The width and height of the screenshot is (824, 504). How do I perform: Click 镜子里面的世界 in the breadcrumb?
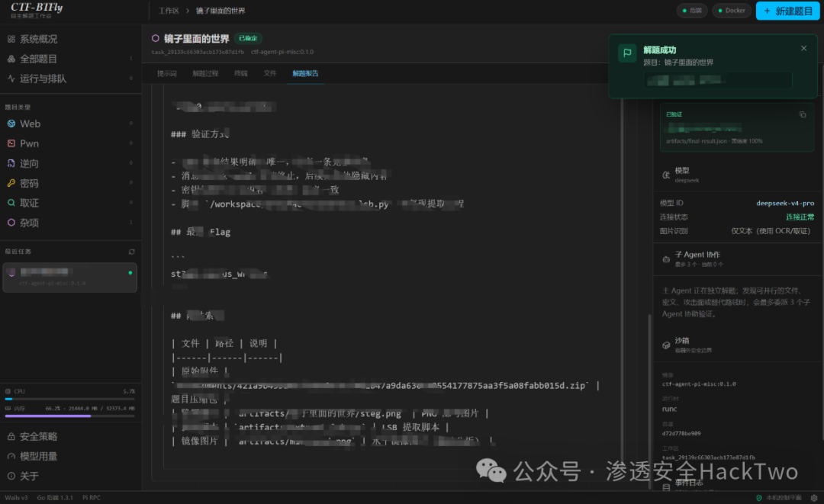[220, 11]
